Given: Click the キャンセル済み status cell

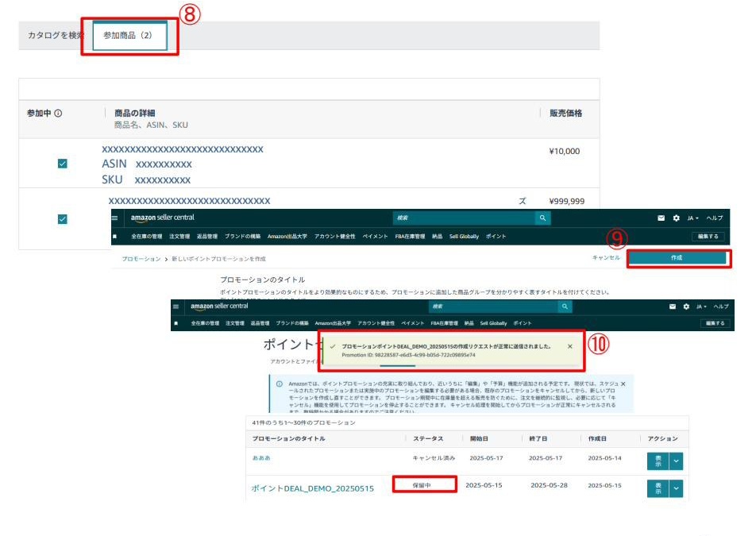Looking at the screenshot, I should click(434, 458).
